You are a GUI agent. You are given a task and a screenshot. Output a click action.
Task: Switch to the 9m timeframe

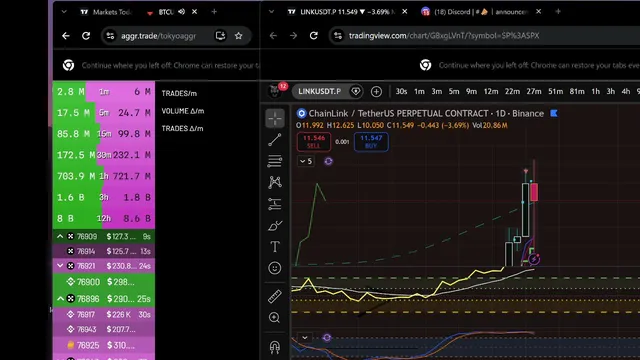point(471,91)
